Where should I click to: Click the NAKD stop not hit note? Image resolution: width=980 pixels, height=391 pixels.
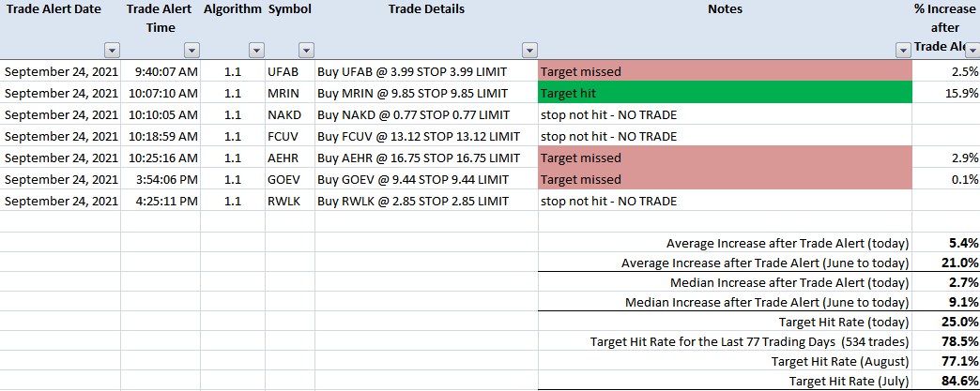[x=609, y=114]
